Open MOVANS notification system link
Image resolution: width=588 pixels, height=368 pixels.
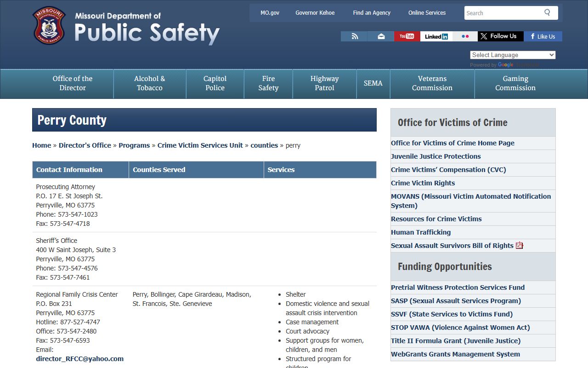471,201
